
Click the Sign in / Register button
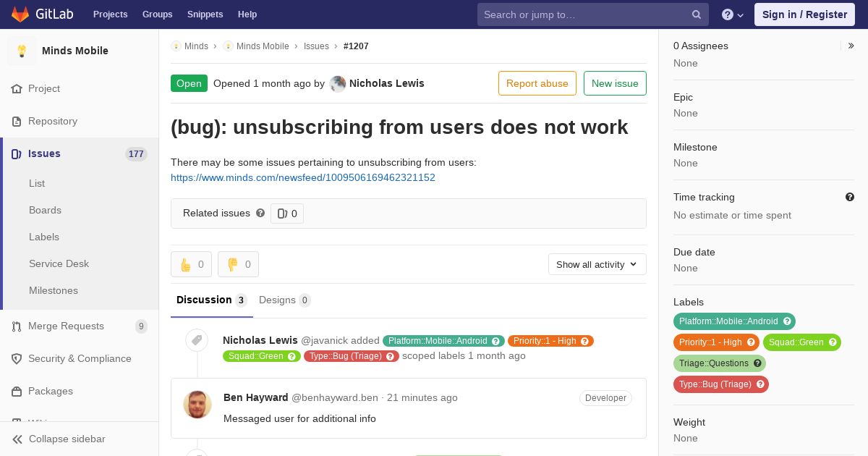coord(804,14)
